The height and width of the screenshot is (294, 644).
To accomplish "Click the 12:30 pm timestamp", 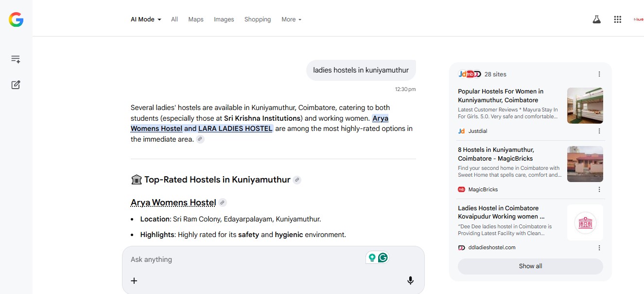I will pyautogui.click(x=405, y=89).
